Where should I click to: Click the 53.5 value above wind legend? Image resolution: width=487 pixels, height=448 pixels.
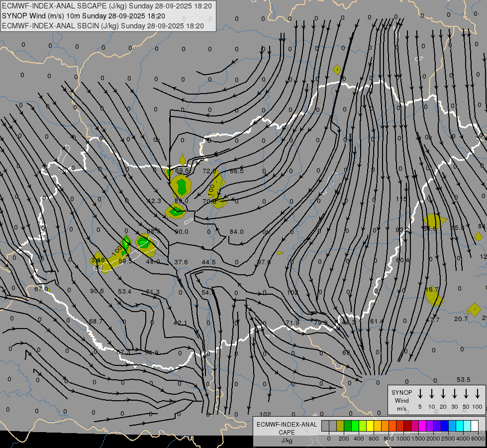click(464, 379)
